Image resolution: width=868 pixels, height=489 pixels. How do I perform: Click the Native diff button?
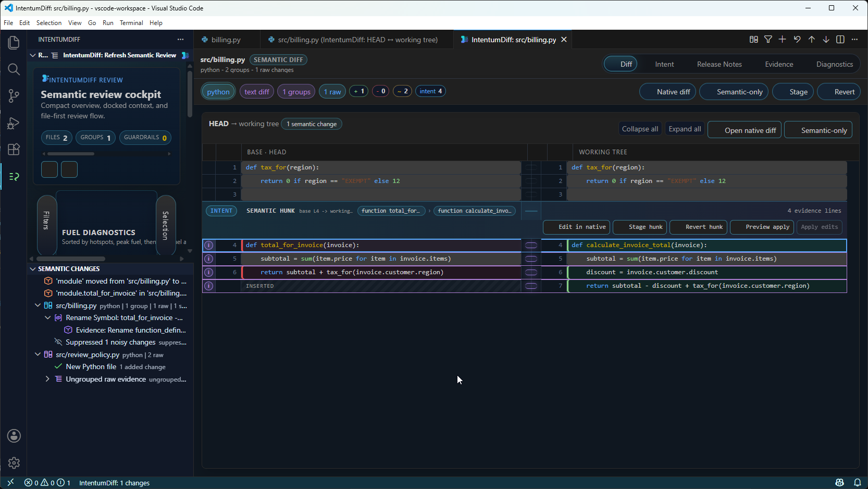[668, 92]
